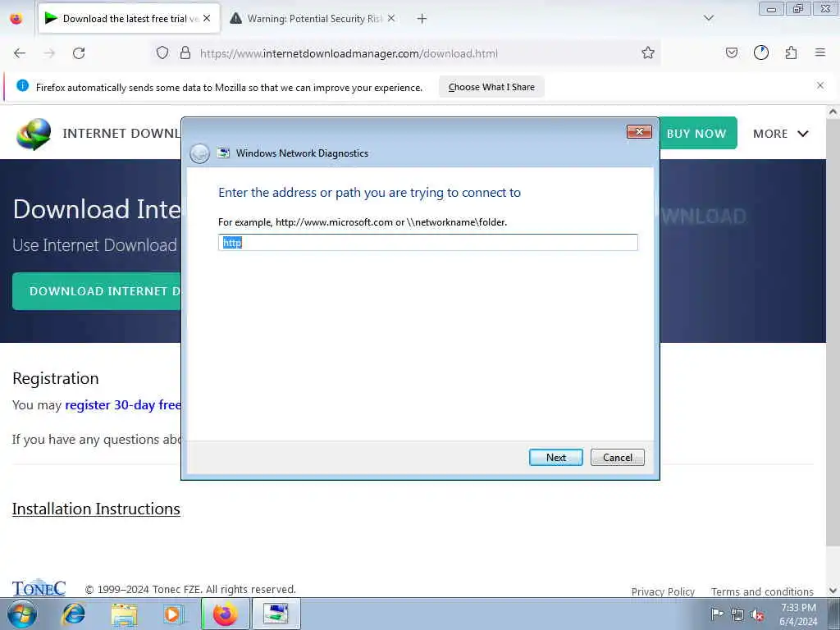Open the Terms and conditions link
This screenshot has height=630, width=840.
[762, 591]
